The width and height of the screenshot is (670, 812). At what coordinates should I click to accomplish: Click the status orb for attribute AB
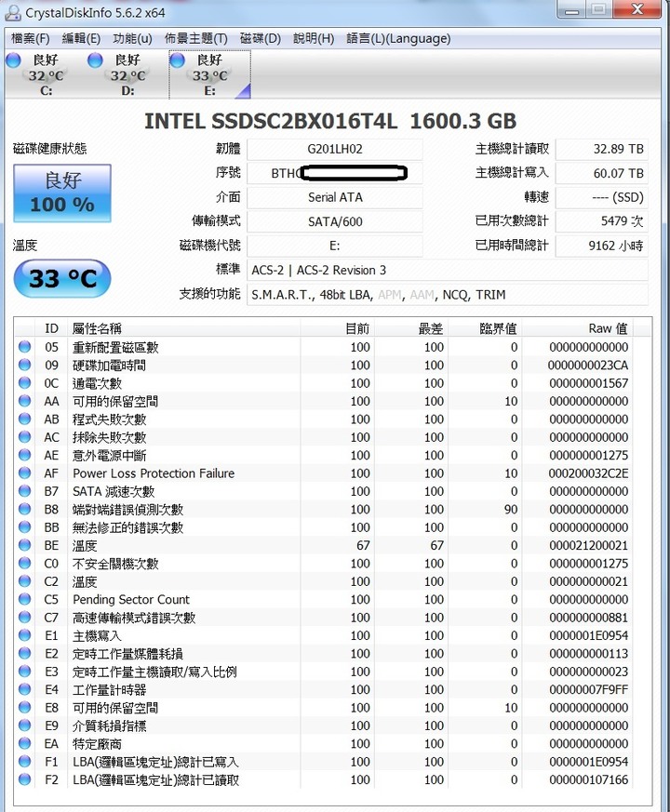[x=24, y=419]
